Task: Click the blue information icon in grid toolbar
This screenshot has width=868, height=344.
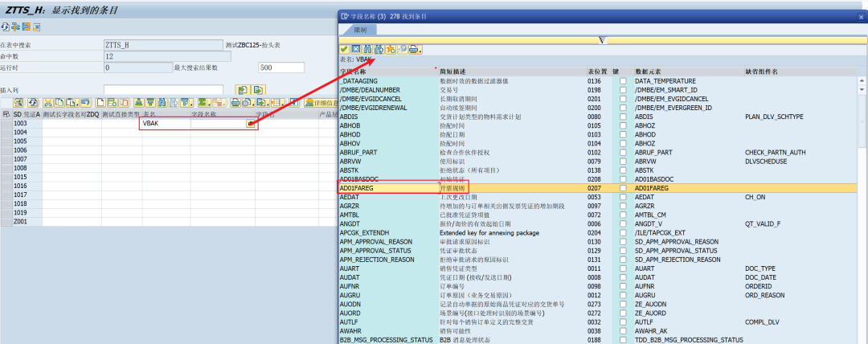Action: click(x=294, y=103)
